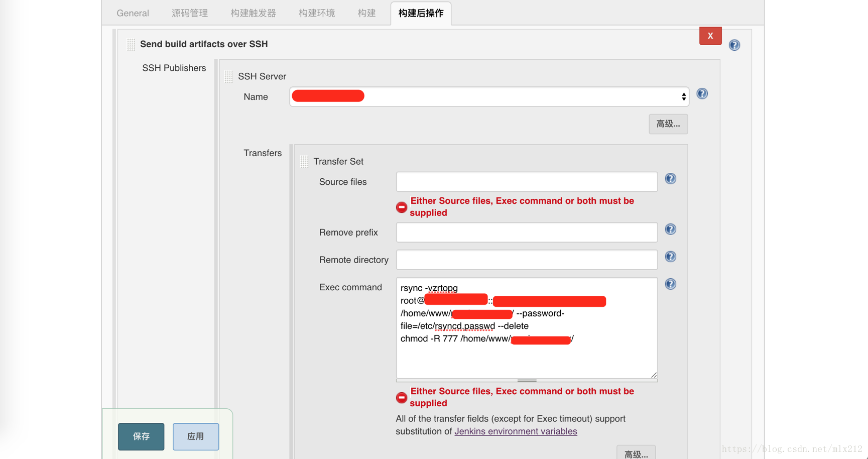Click the Transfers label
The width and height of the screenshot is (868, 459).
(x=263, y=153)
